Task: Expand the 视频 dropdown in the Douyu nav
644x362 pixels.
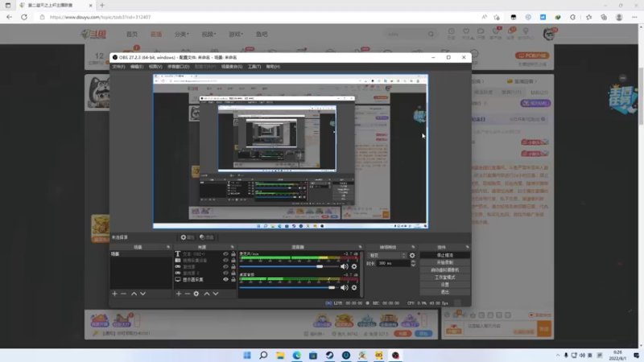Action: [208, 34]
